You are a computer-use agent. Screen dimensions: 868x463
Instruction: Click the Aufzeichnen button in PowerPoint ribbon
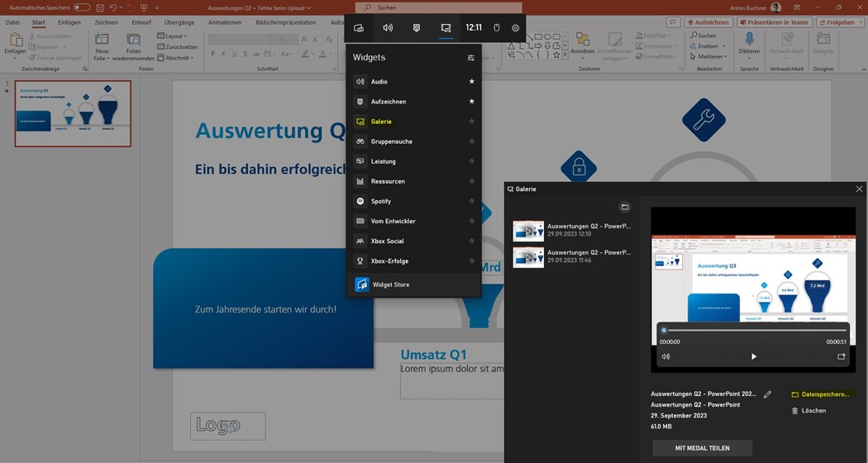click(708, 22)
